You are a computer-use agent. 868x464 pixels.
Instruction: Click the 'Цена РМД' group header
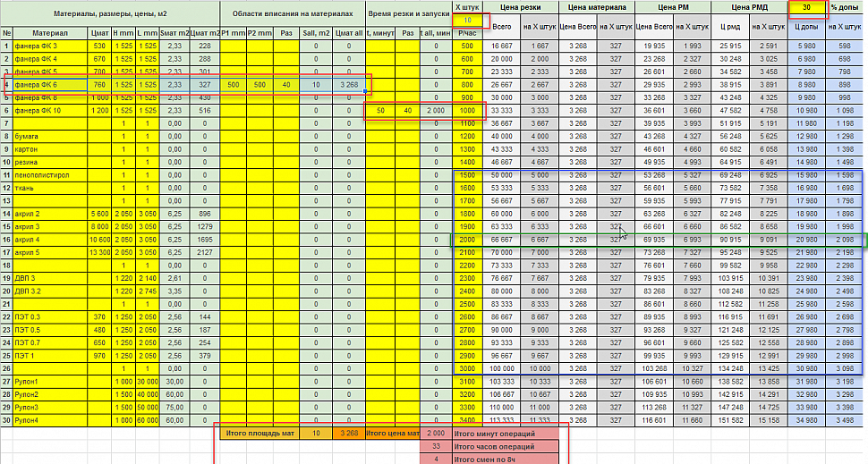coord(749,7)
